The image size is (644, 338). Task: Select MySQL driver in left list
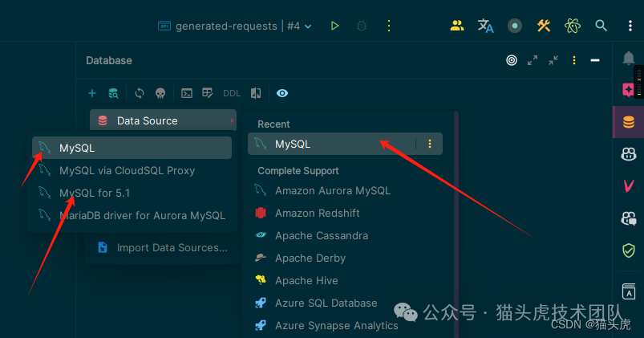tap(132, 148)
